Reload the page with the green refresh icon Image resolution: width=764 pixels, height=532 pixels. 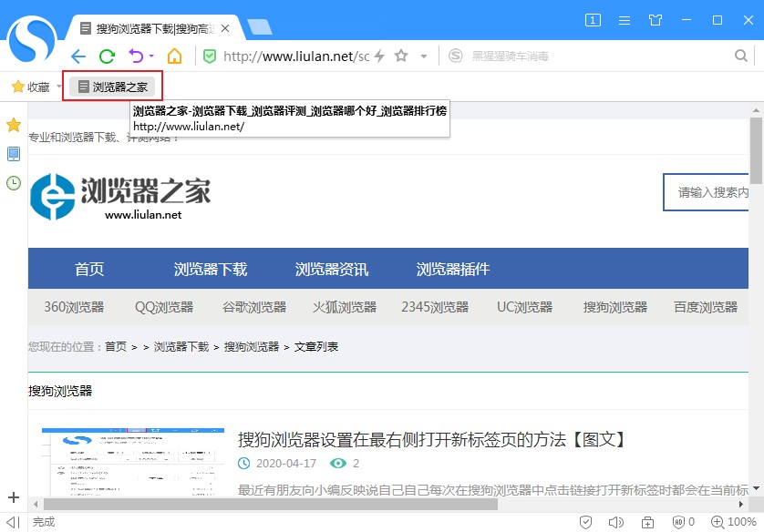tap(107, 56)
